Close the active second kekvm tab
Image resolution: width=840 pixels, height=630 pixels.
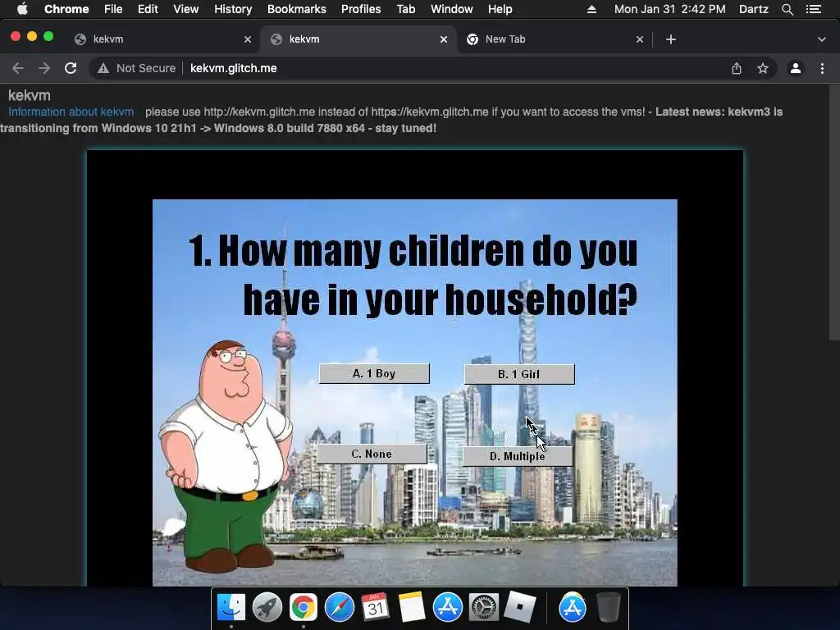[444, 39]
